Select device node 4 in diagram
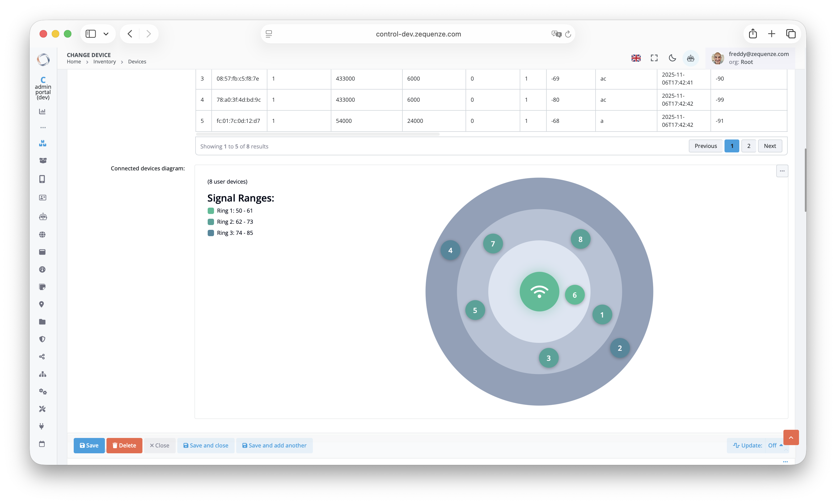 [450, 250]
